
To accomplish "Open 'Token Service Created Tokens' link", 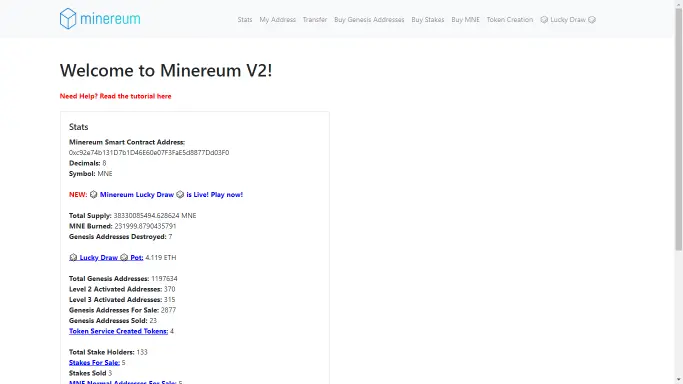I will [x=118, y=331].
